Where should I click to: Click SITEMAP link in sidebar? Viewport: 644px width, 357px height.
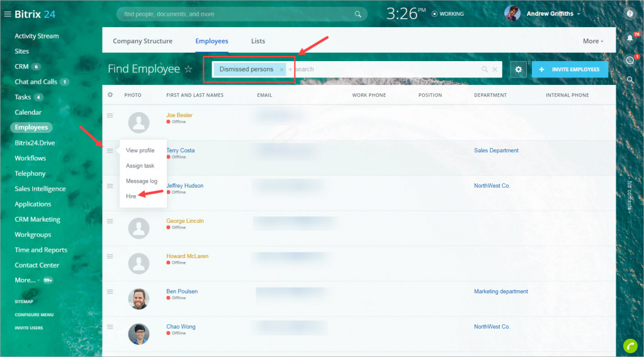[x=24, y=302]
